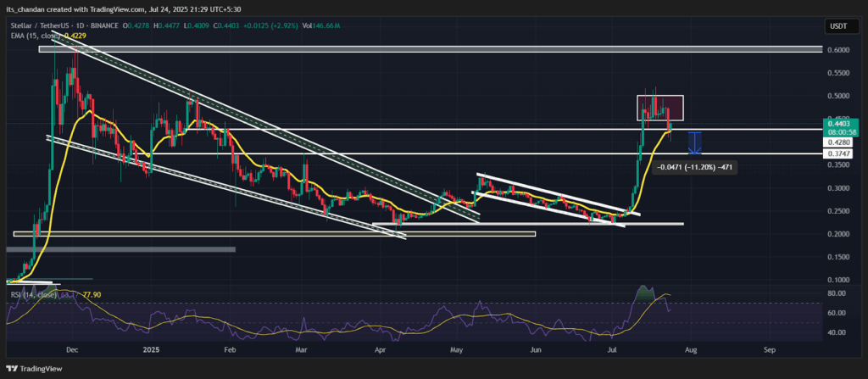Click the low price value 0.4009
The width and height of the screenshot is (868, 379).
coord(199,26)
